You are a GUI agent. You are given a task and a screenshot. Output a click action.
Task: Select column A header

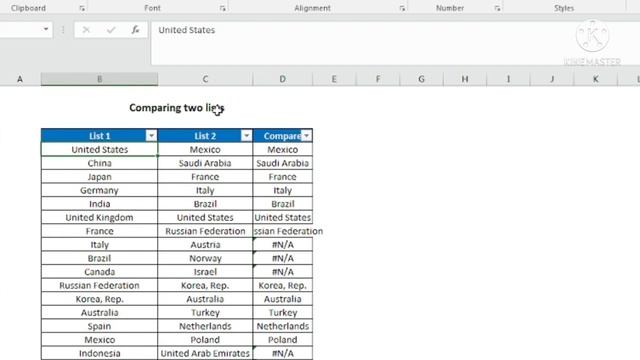click(20, 79)
